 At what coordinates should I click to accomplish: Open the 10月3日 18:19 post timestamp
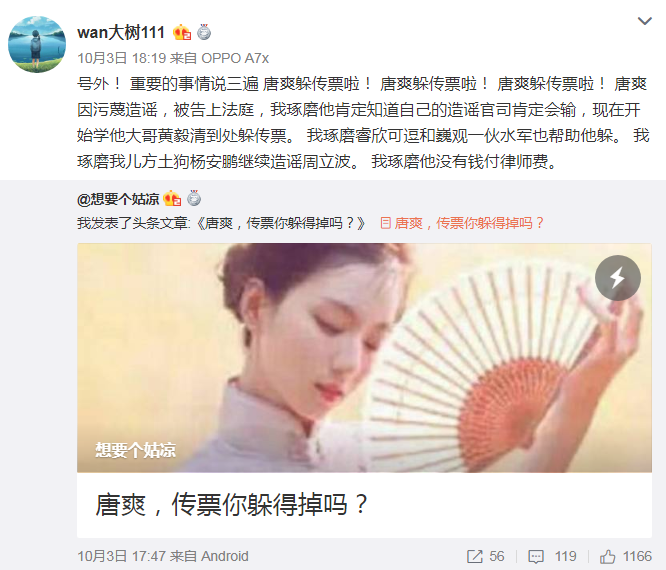click(x=121, y=58)
